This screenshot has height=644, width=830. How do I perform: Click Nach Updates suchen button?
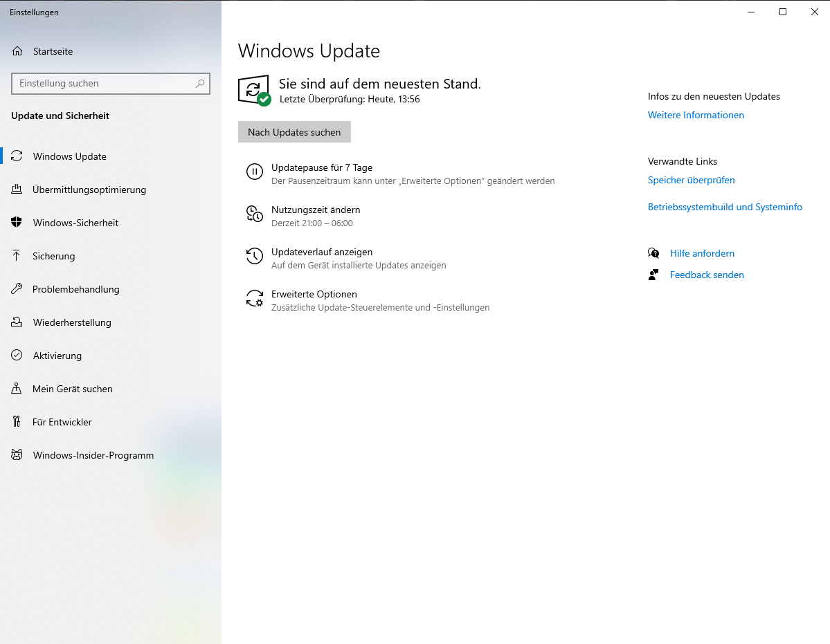coord(294,132)
